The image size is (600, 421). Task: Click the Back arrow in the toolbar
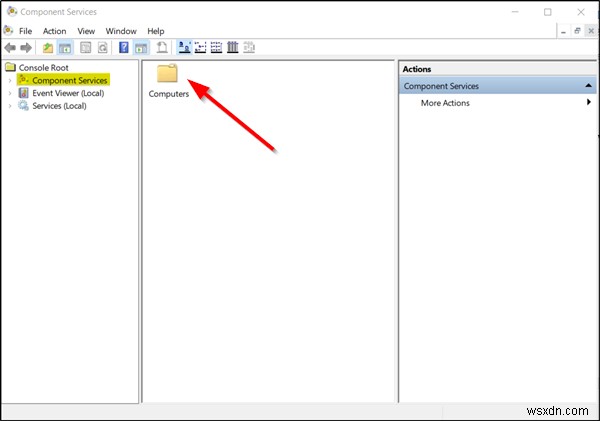click(10, 48)
